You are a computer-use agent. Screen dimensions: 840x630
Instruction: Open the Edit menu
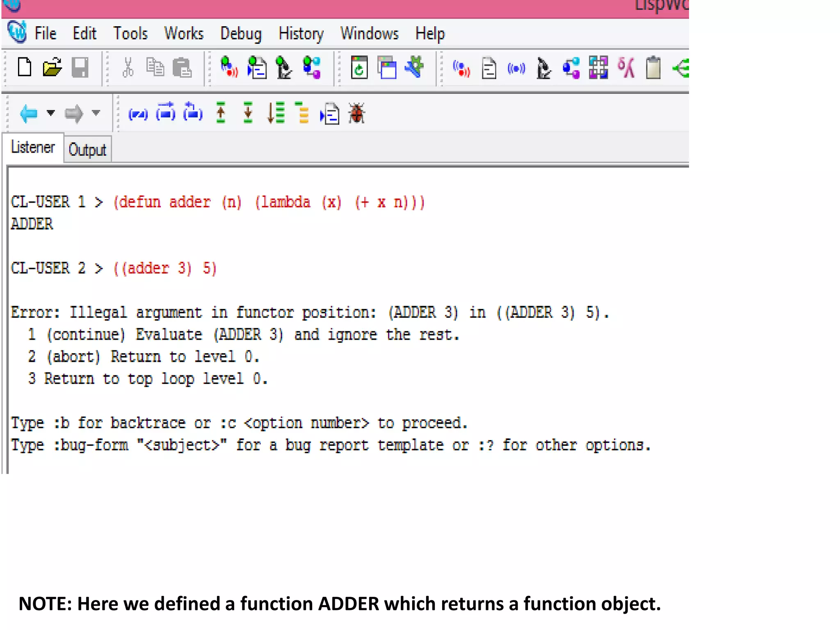point(84,33)
